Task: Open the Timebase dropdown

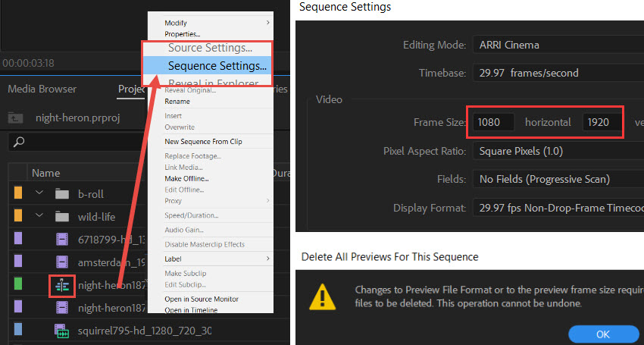Action: [x=558, y=74]
